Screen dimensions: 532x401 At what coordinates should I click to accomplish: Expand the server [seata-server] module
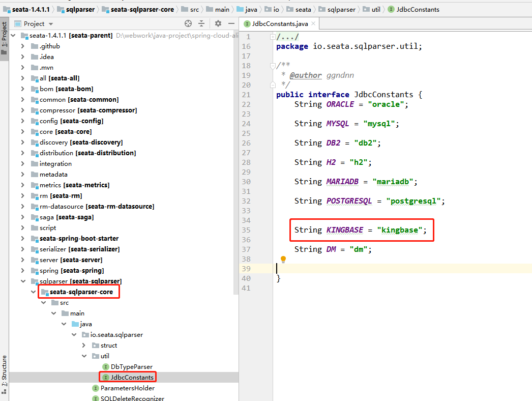[x=23, y=260]
